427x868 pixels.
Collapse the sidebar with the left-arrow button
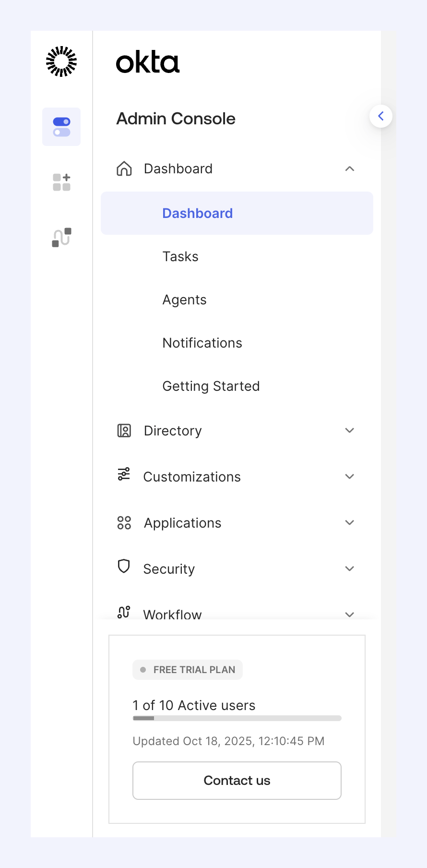(381, 116)
